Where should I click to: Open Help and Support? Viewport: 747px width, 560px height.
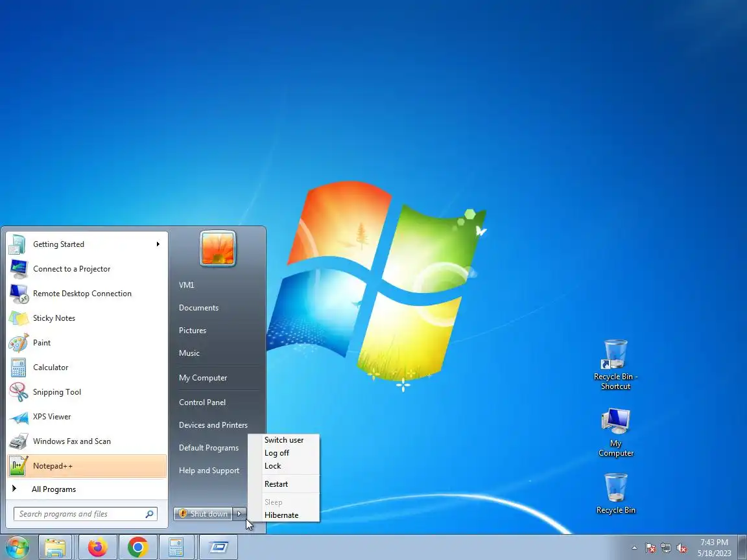[x=209, y=471]
